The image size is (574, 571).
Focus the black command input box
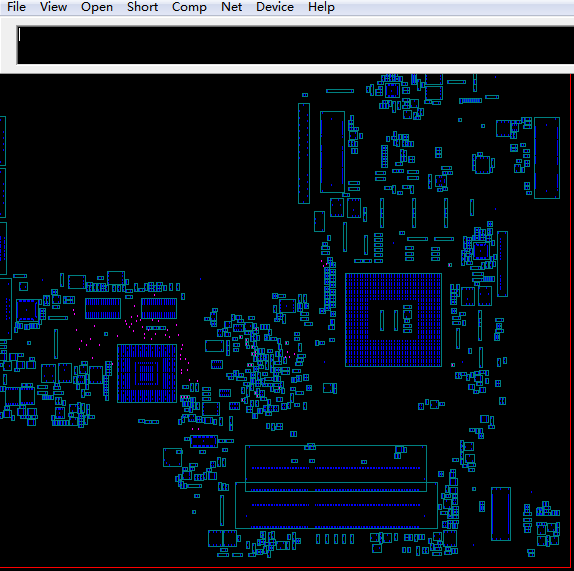pos(295,45)
